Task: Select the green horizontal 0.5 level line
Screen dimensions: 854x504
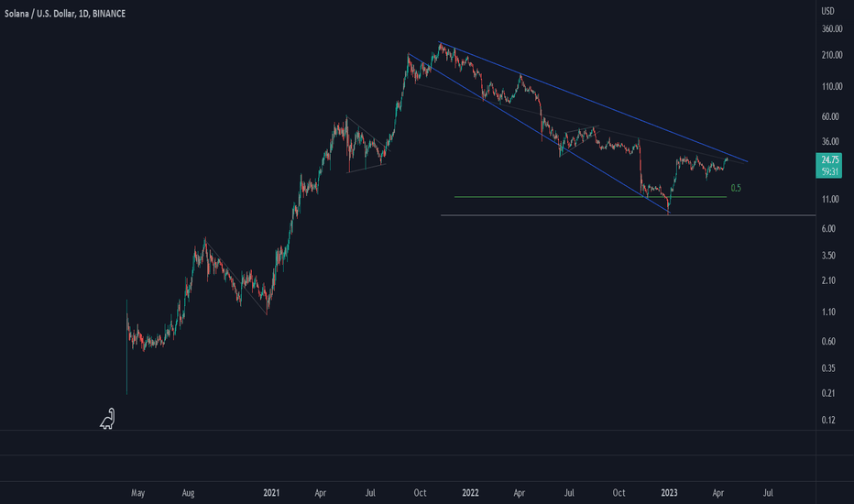Action: coord(590,197)
